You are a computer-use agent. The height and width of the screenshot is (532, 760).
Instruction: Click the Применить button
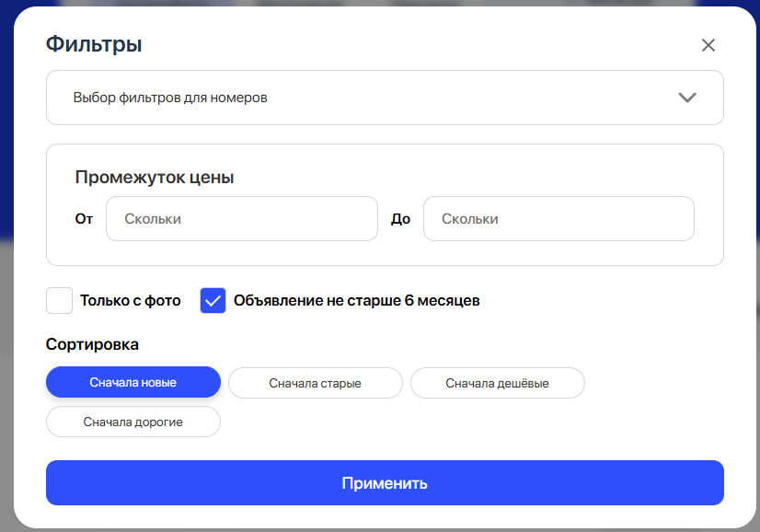tap(385, 482)
